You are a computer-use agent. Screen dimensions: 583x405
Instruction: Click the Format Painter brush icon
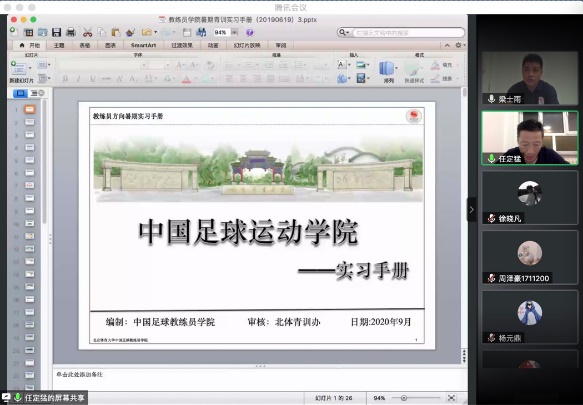pos(130,32)
